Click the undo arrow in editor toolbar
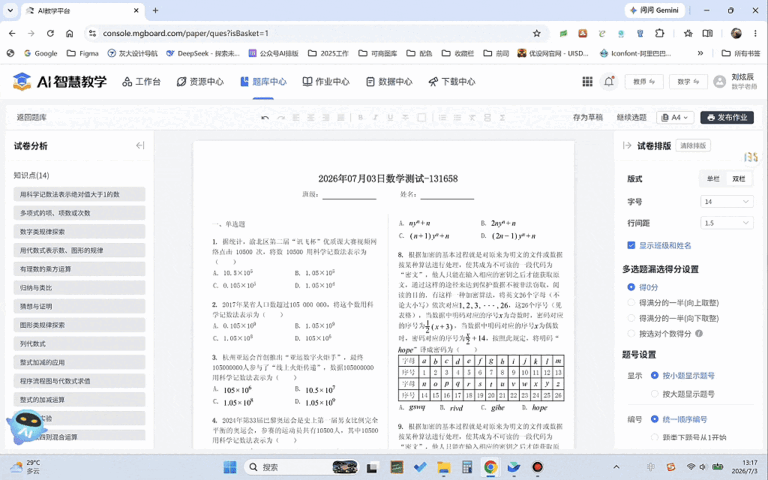Screen dimensions: 768x480 click(x=265, y=118)
